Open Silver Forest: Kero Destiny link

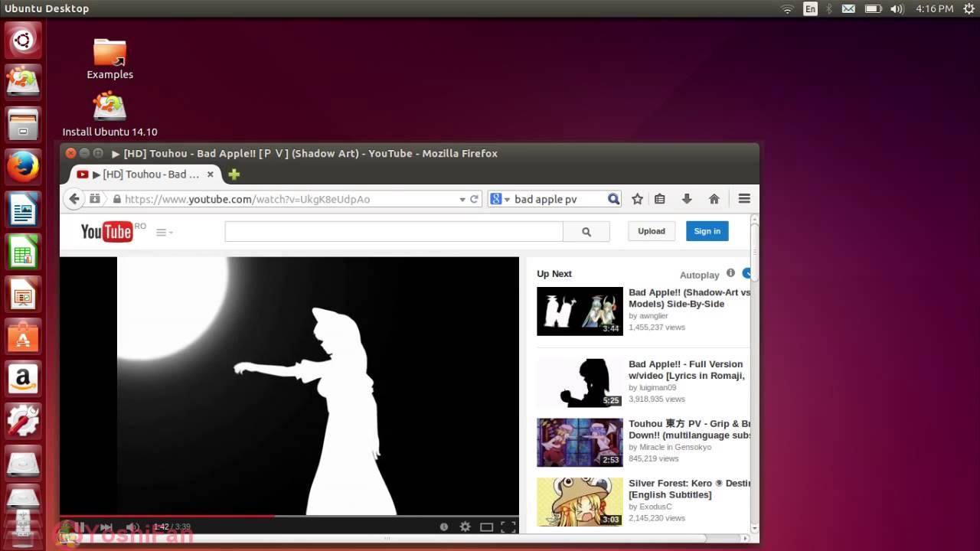pyautogui.click(x=689, y=489)
